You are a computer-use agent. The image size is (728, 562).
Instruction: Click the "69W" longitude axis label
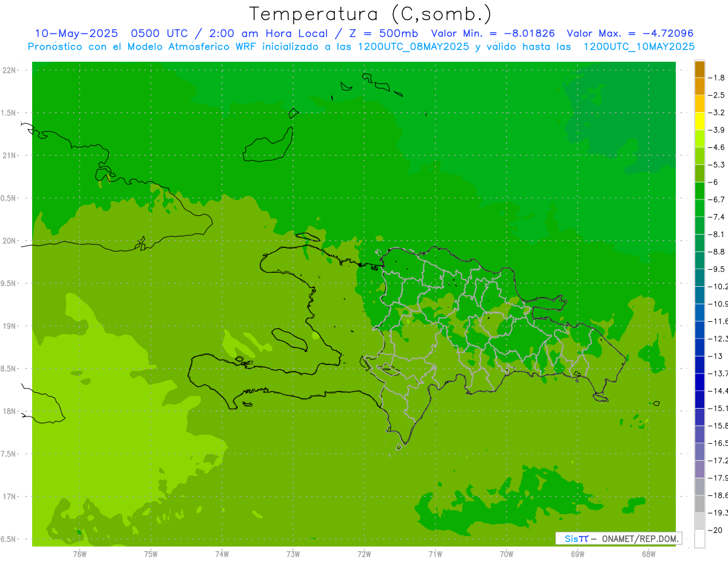(x=578, y=554)
